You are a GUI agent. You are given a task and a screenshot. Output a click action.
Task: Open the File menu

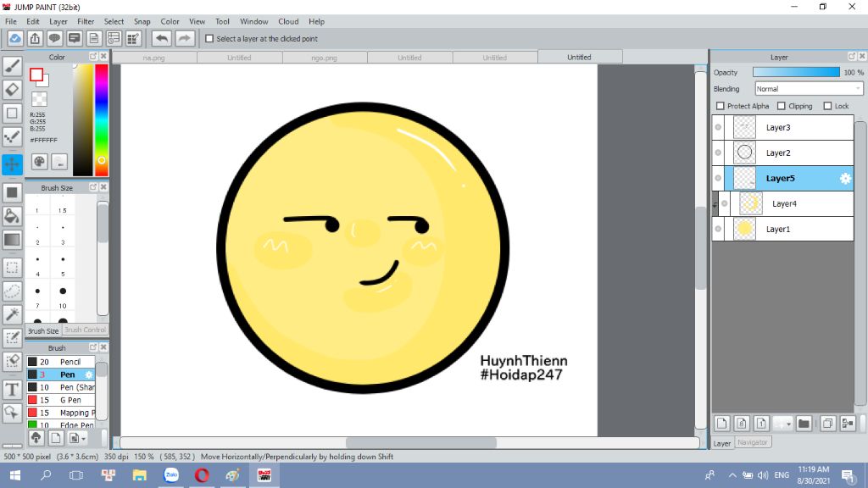click(x=11, y=21)
